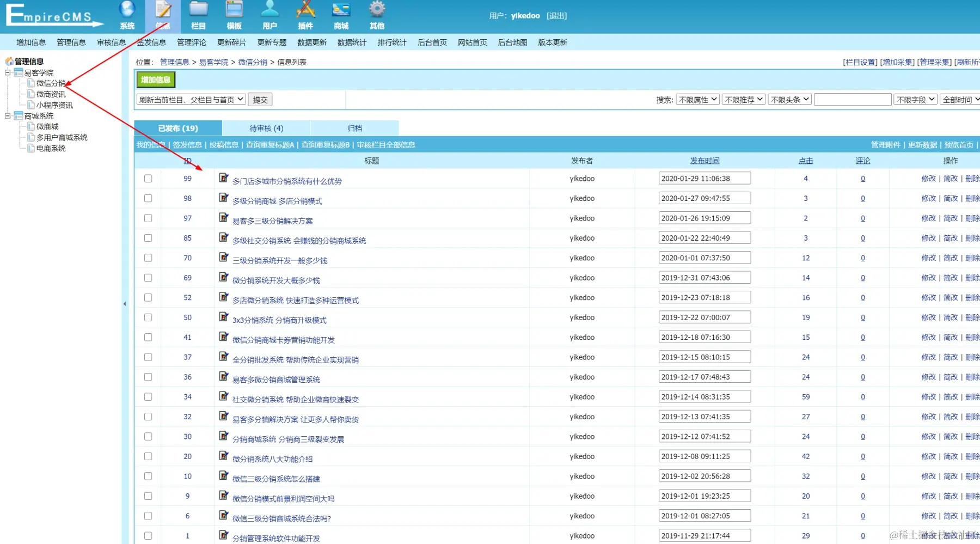Click the page icon beside 电商系统

tap(31, 148)
